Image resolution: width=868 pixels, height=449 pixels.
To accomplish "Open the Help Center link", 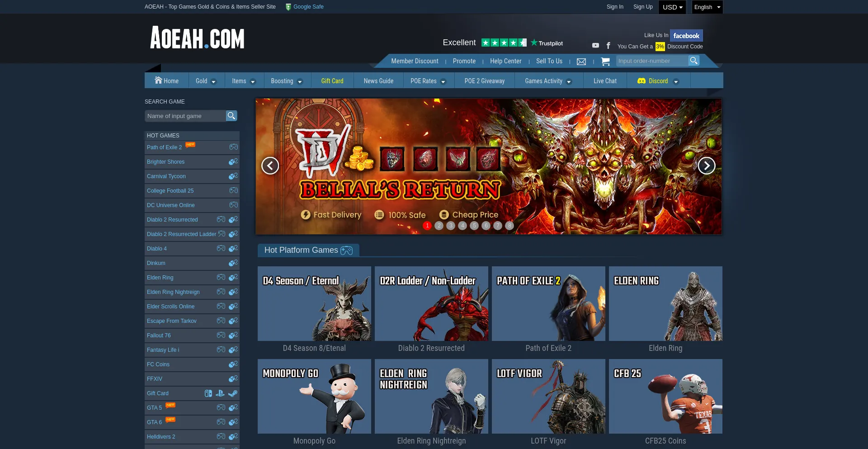I will (x=505, y=61).
